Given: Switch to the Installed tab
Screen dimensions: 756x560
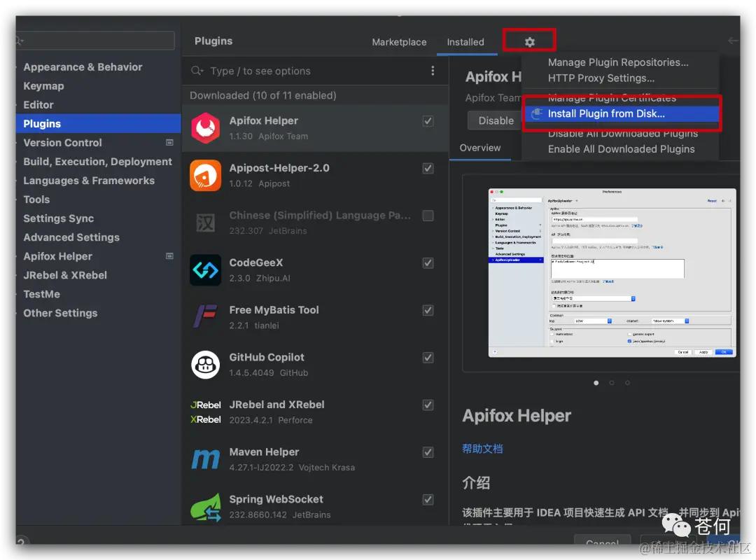Looking at the screenshot, I should point(465,42).
